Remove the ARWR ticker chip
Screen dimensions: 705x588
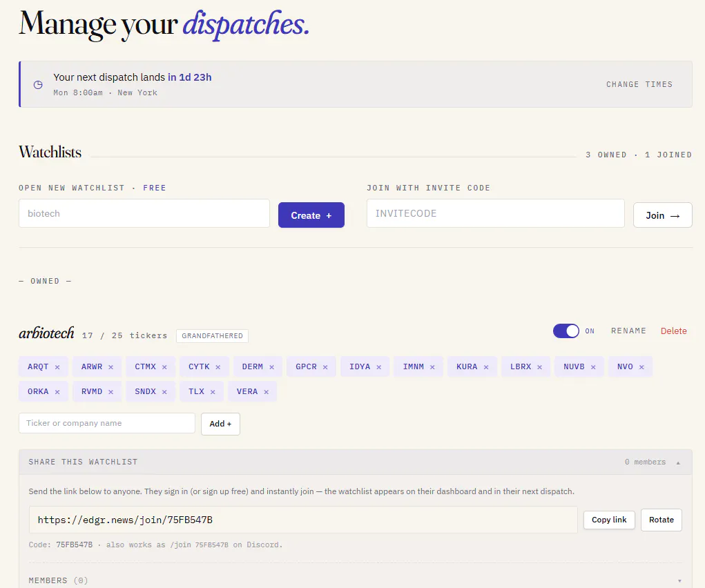[110, 367]
